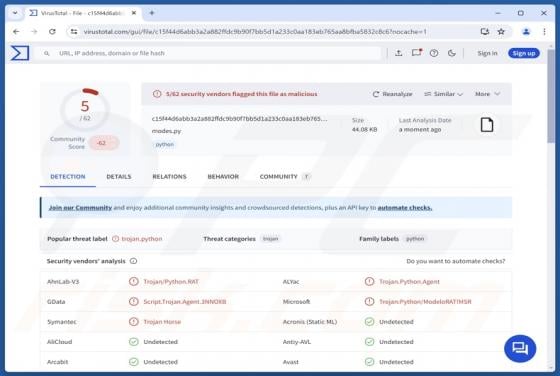Click the python family label chip

pyautogui.click(x=415, y=239)
